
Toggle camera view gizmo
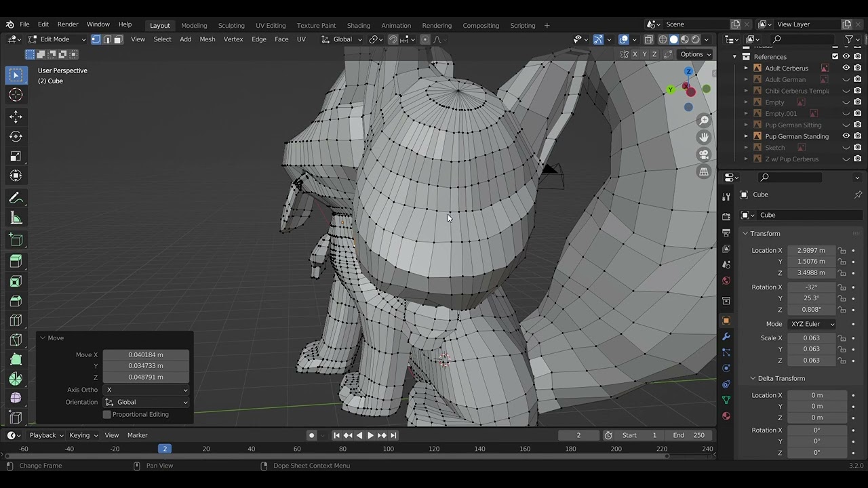704,155
